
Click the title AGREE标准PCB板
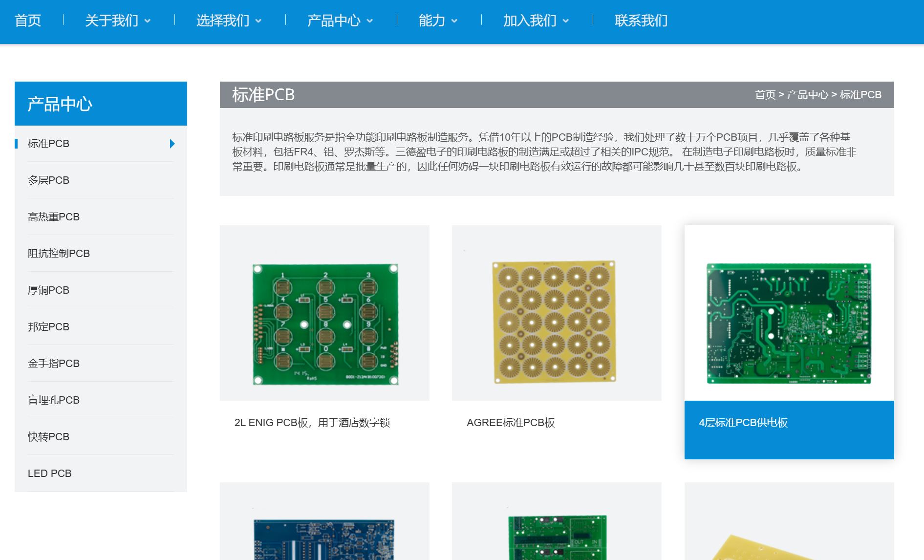tap(511, 423)
